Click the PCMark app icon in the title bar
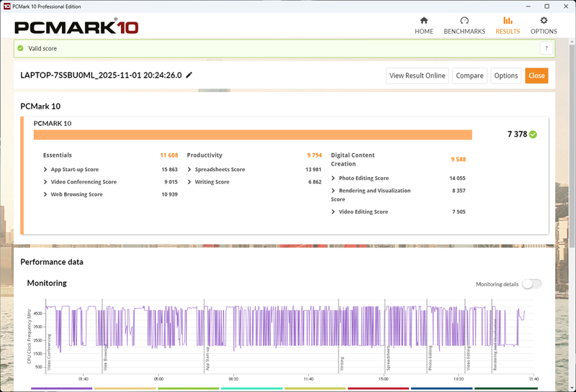Image resolution: width=576 pixels, height=392 pixels. click(6, 6)
